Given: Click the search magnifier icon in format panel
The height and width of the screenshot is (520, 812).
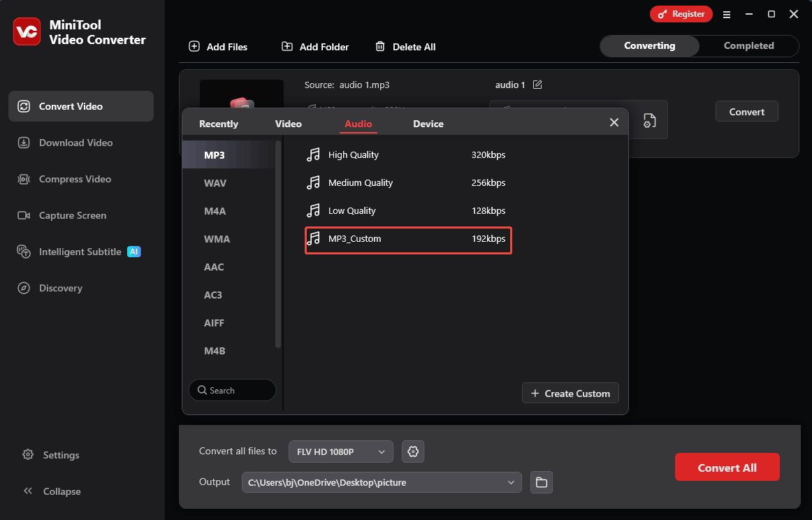Looking at the screenshot, I should 203,390.
